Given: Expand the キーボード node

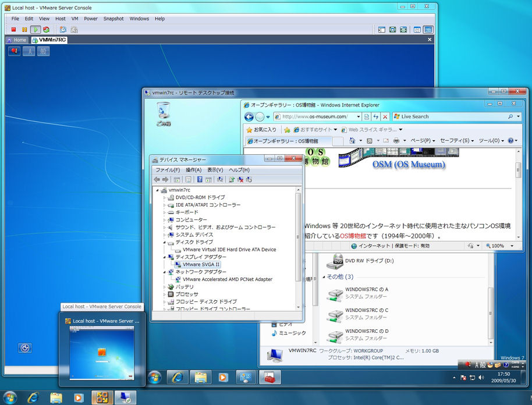Looking at the screenshot, I should [x=164, y=212].
